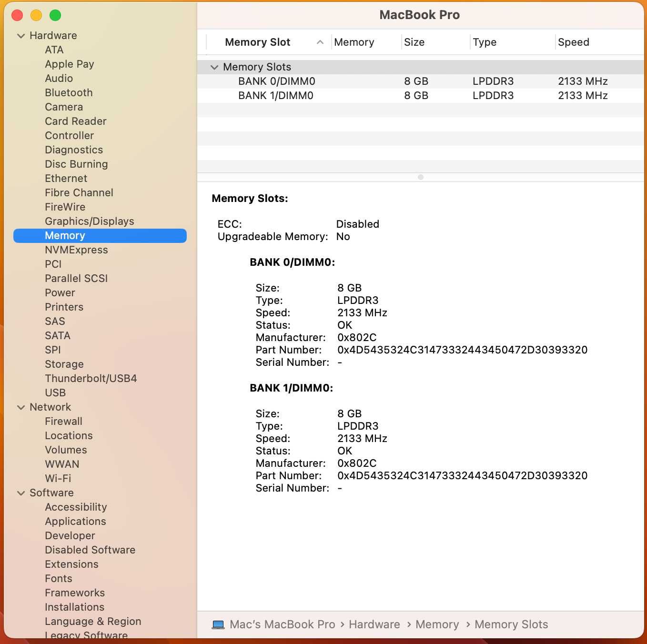The image size is (647, 644).
Task: Open Camera information
Action: [64, 107]
